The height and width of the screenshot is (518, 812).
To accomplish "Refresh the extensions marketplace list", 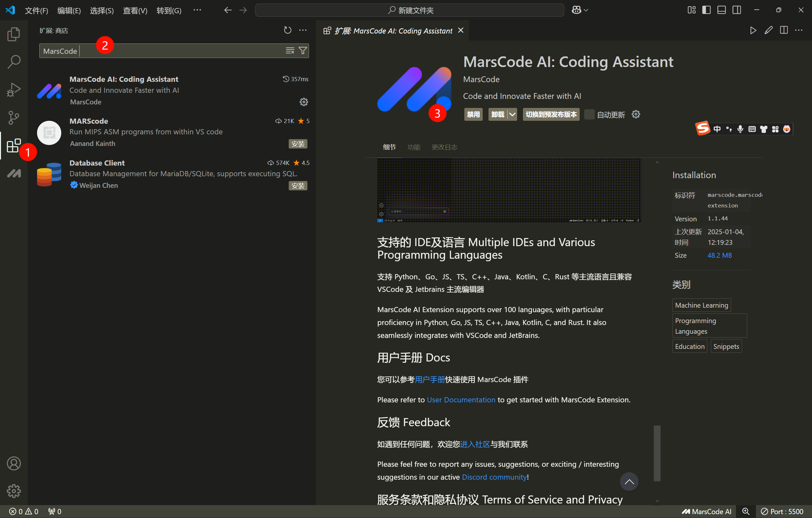I will pyautogui.click(x=287, y=30).
